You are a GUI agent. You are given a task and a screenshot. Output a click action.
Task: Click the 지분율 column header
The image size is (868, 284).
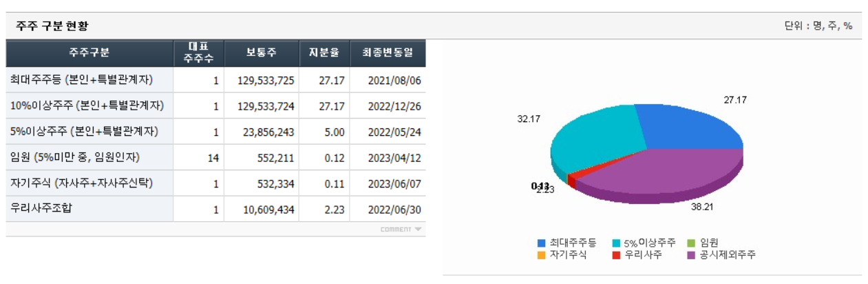(324, 53)
